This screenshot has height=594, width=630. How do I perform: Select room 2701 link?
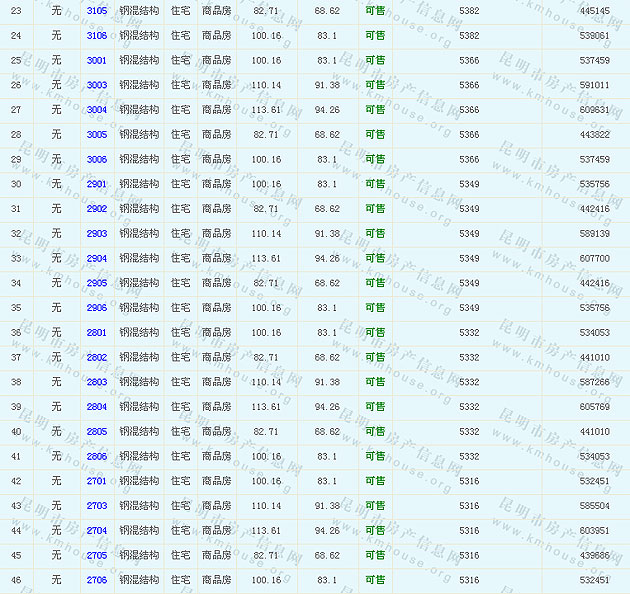pos(97,481)
